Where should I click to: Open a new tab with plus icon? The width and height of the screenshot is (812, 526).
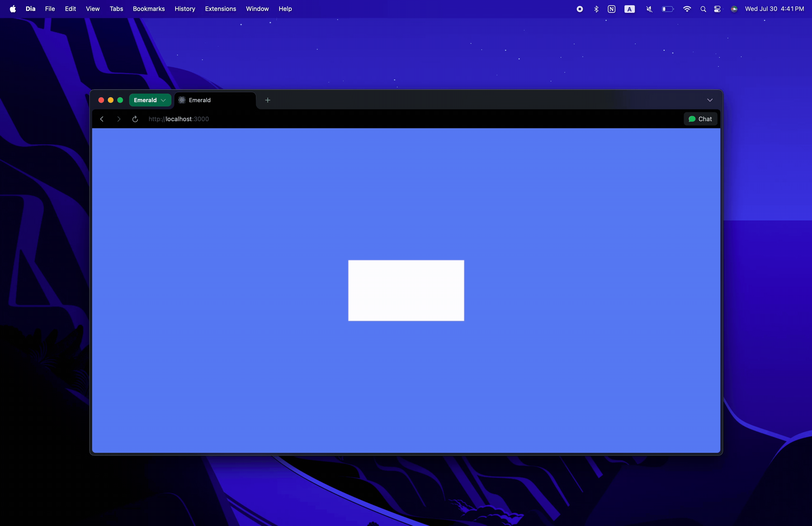click(268, 100)
